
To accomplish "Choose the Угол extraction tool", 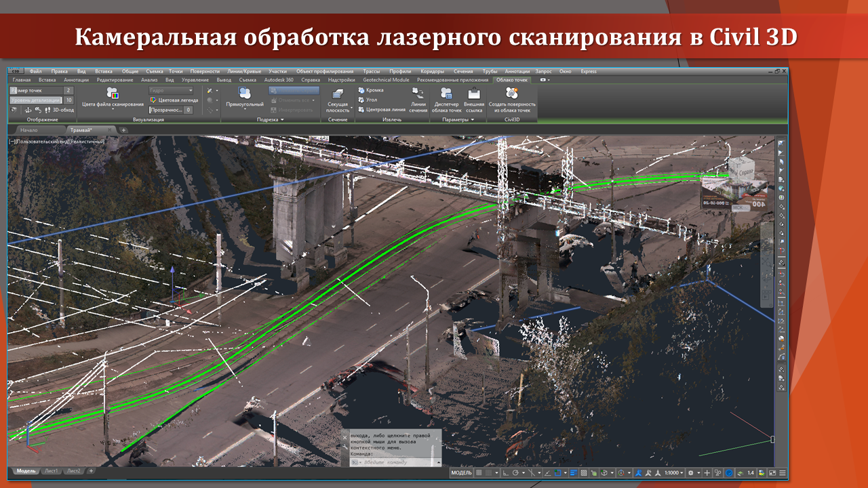I will (367, 100).
